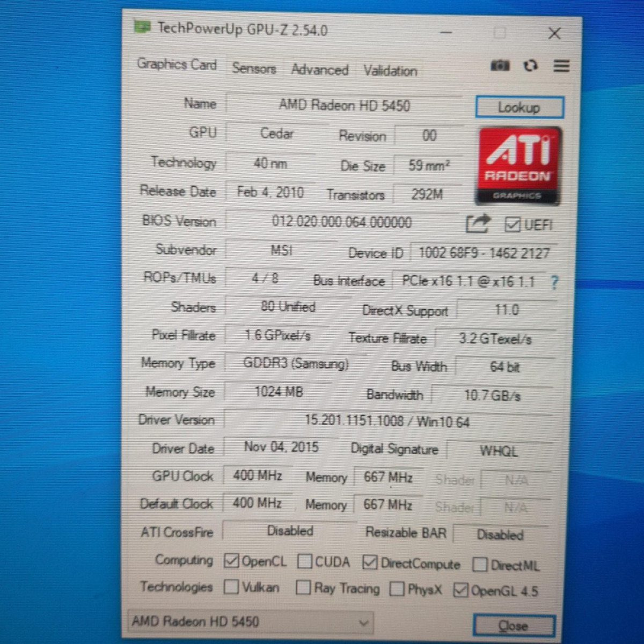Viewport: 644px width, 644px height.
Task: Click the Default Clock row Shader N/A value
Action: pyautogui.click(x=515, y=507)
